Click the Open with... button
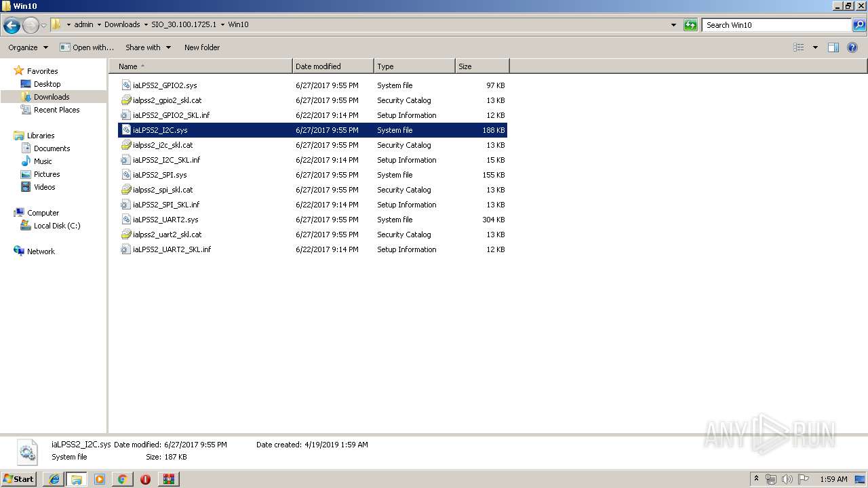This screenshot has height=488, width=868. (x=87, y=47)
